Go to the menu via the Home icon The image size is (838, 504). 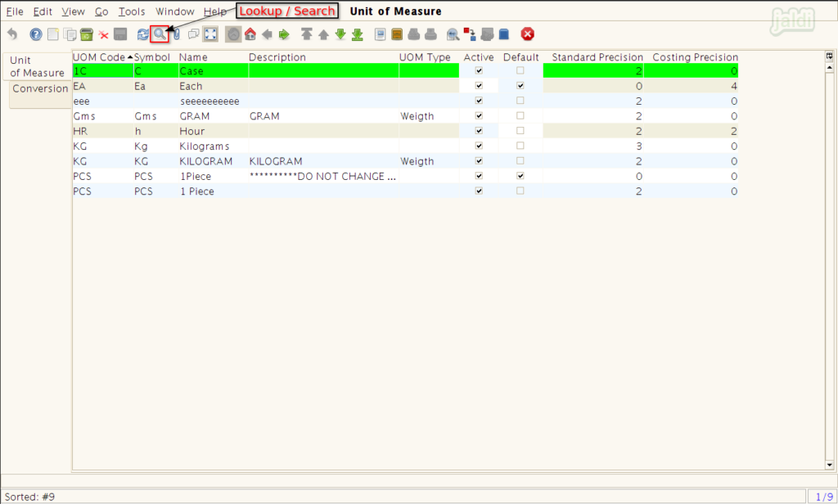250,34
